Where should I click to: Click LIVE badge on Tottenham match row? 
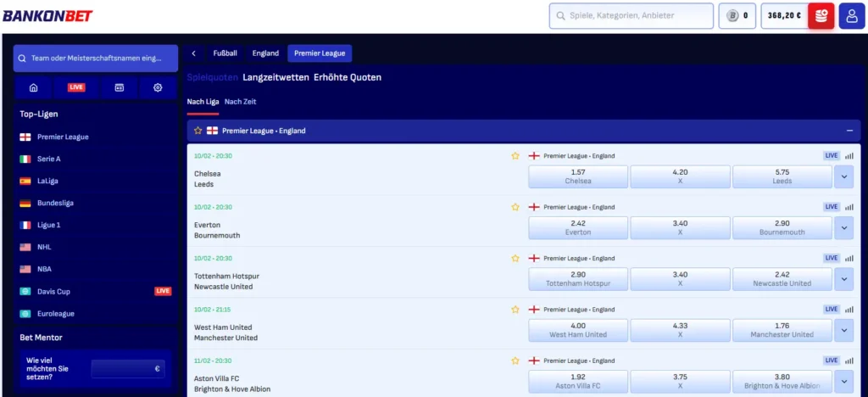click(832, 258)
